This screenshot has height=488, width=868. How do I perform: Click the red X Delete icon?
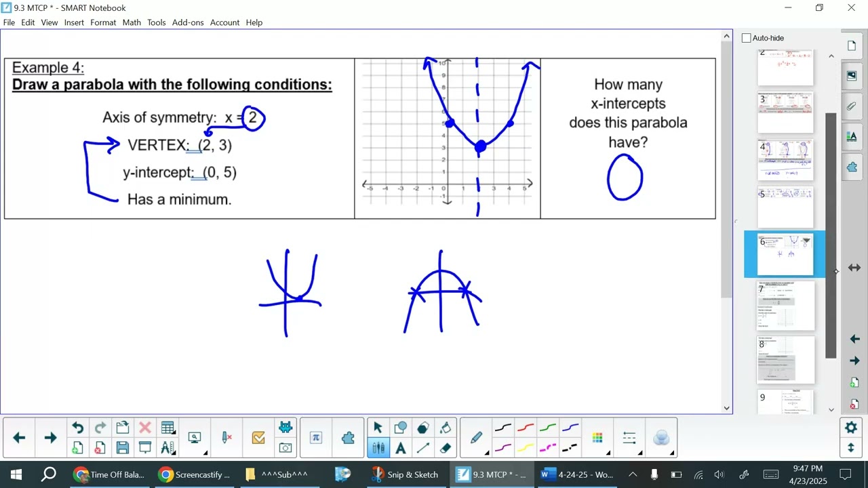click(144, 428)
